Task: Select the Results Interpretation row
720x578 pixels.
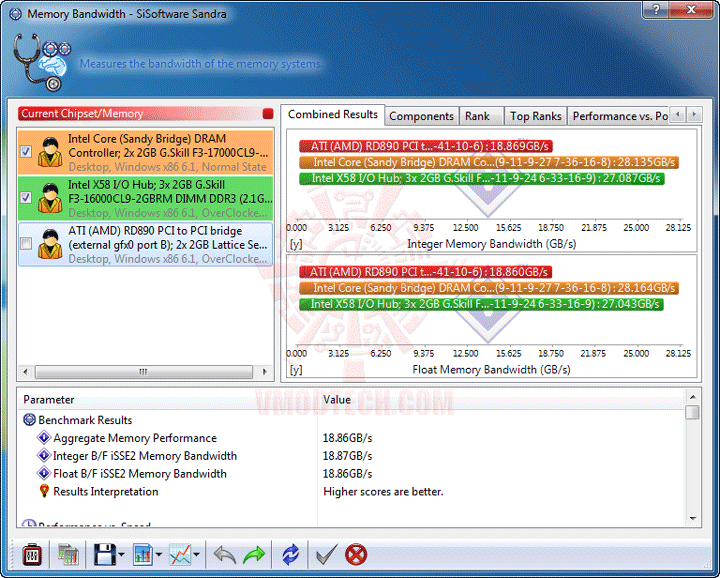Action: 351,491
